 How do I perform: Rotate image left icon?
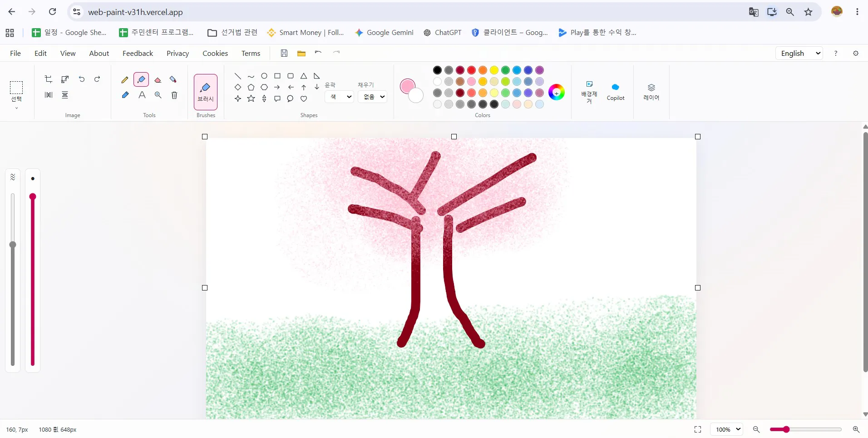[x=82, y=79]
